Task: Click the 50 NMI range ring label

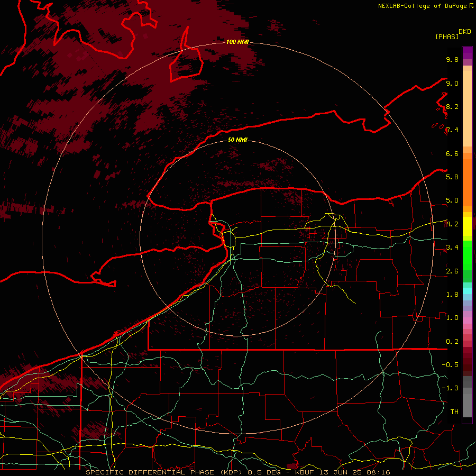Action: [237, 140]
